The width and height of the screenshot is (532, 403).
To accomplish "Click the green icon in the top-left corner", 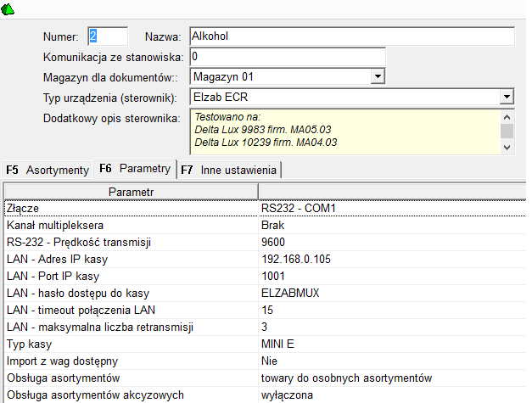I will (x=10, y=9).
